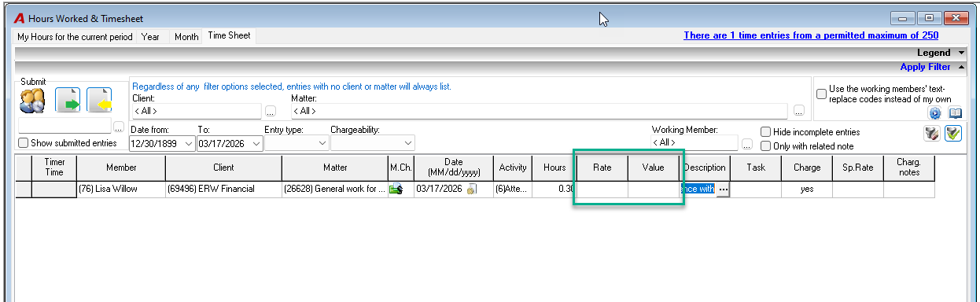Viewport: 980px width, 302px height.
Task: Click the 0.30 hours cell
Action: point(554,189)
